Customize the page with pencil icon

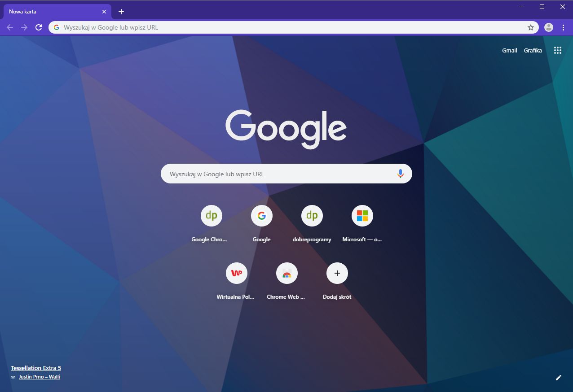[x=559, y=378]
